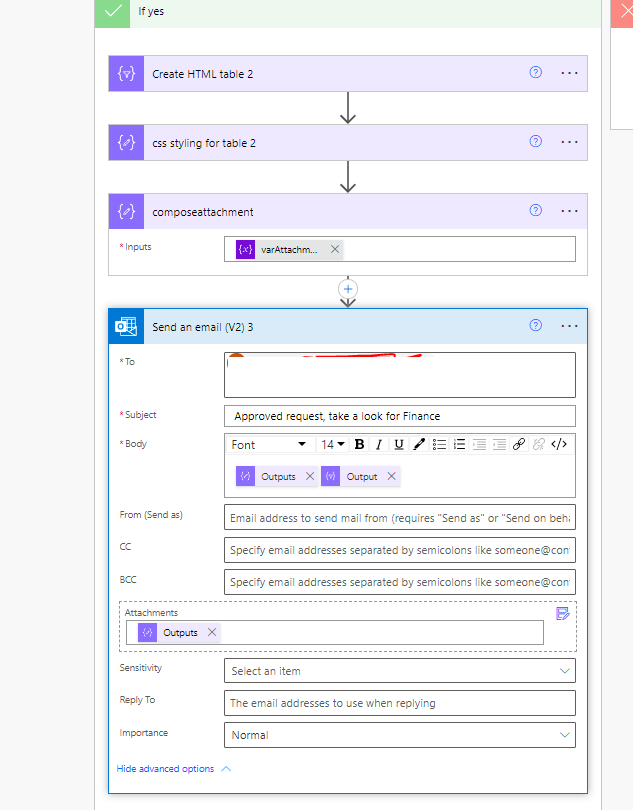Click the BCC address field

pos(399,582)
